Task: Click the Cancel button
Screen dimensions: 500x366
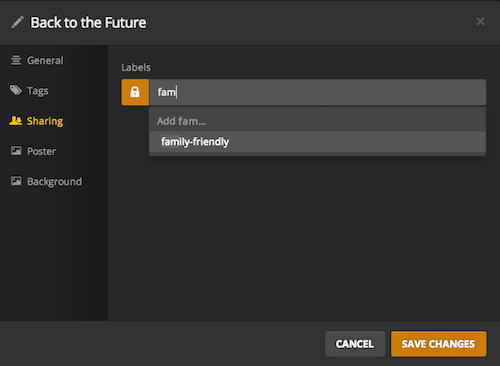Action: pos(355,344)
